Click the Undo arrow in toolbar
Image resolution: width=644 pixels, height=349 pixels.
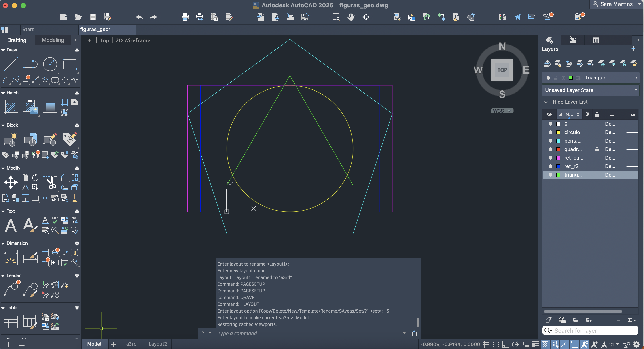[139, 17]
